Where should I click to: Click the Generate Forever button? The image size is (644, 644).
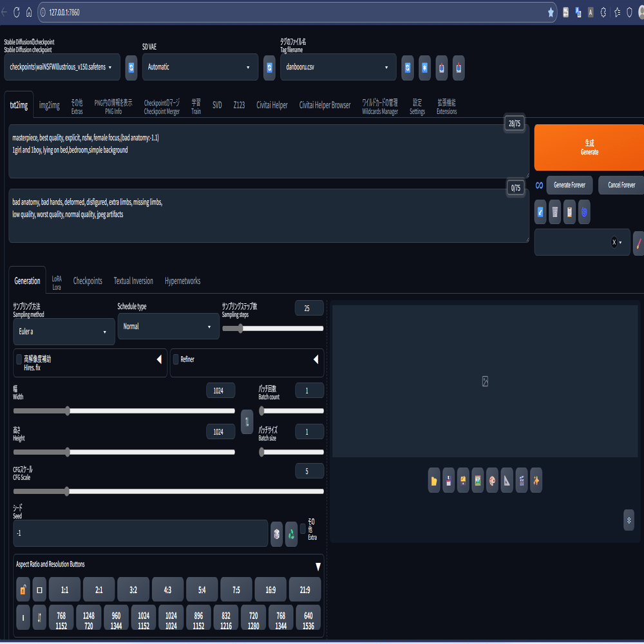click(569, 185)
